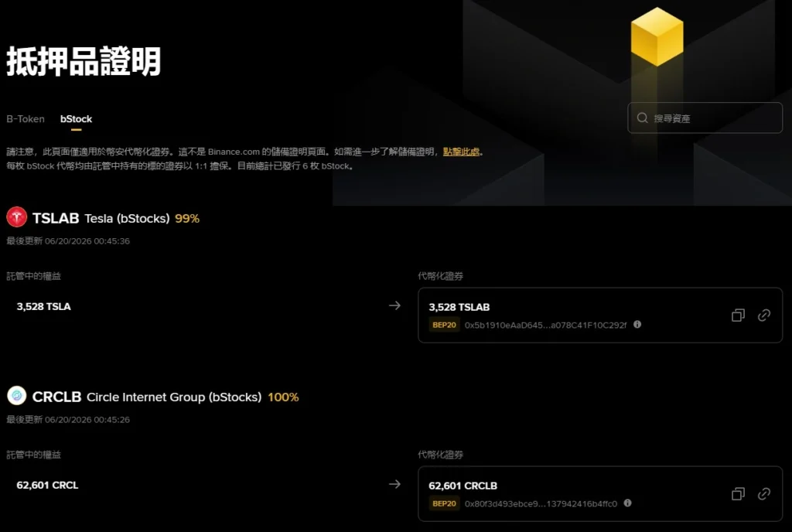Click the TSLAB 99% collateral ratio
The height and width of the screenshot is (532, 792).
coord(187,219)
